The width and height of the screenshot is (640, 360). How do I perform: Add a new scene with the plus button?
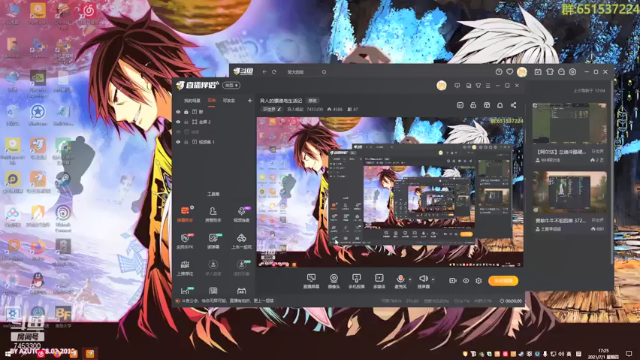pos(249,100)
